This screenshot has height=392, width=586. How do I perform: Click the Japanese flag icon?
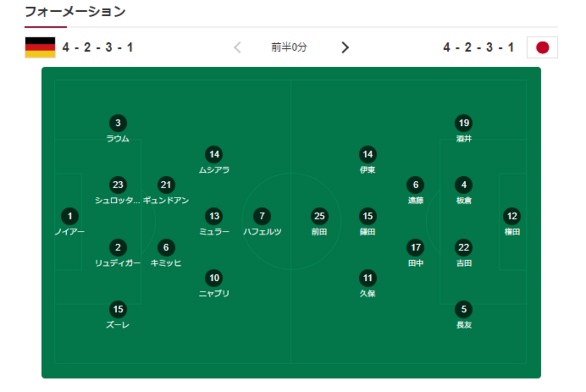coord(542,47)
